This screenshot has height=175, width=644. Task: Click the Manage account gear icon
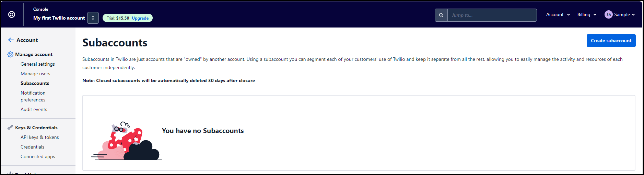click(x=10, y=54)
